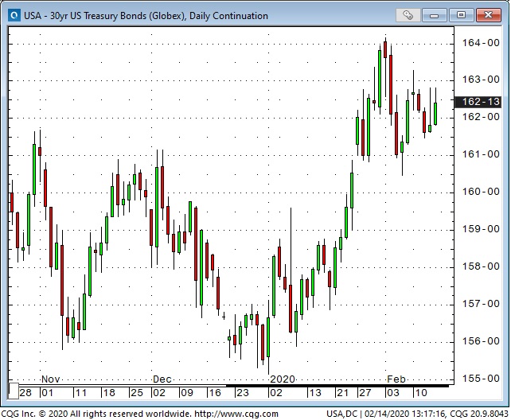The image size is (511, 420).
Task: Click the 157-00 price axis label
Action: [481, 304]
